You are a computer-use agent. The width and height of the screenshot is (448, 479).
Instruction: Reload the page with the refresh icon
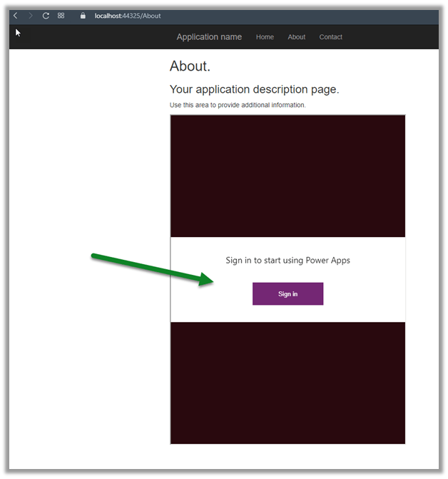click(46, 16)
